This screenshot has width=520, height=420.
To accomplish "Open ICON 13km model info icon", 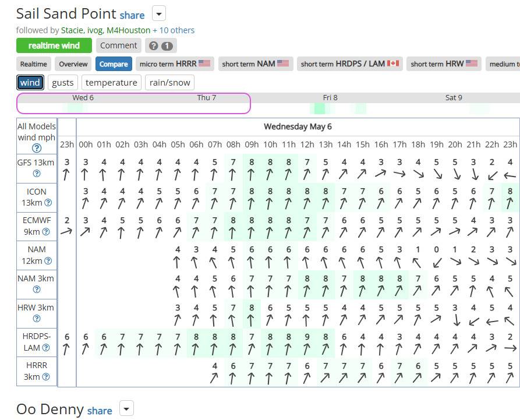I will pyautogui.click(x=48, y=203).
